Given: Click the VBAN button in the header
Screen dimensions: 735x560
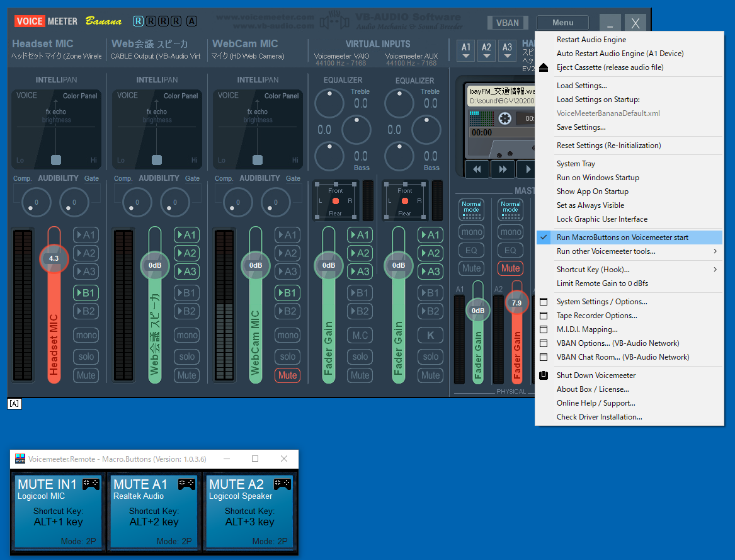Looking at the screenshot, I should point(508,23).
